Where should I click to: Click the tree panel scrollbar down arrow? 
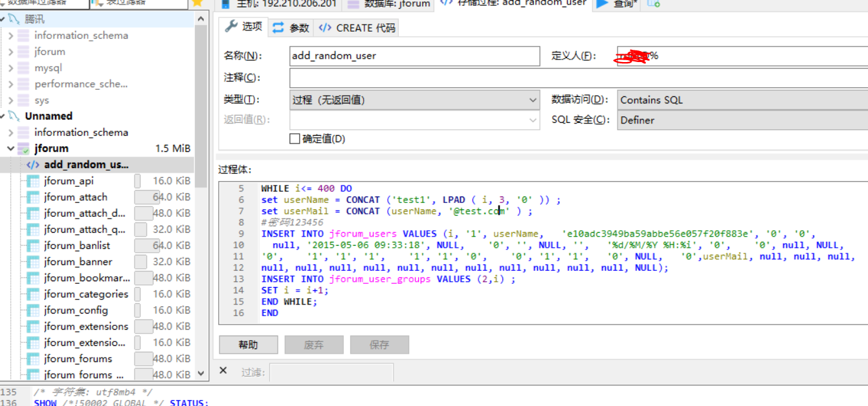tap(201, 373)
